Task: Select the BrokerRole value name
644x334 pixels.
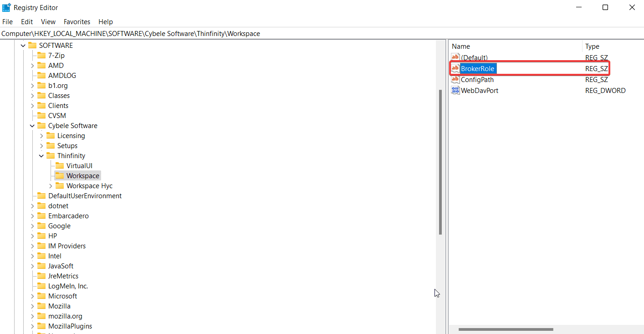Action: click(x=477, y=68)
